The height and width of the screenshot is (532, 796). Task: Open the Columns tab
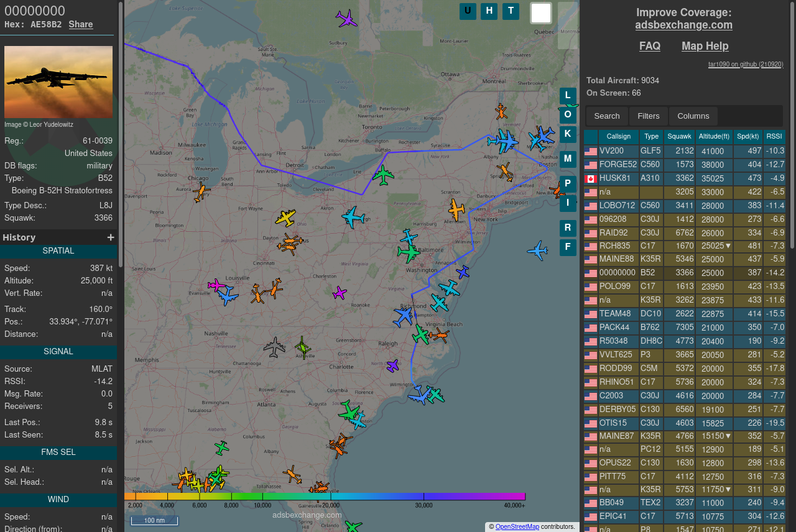click(693, 116)
